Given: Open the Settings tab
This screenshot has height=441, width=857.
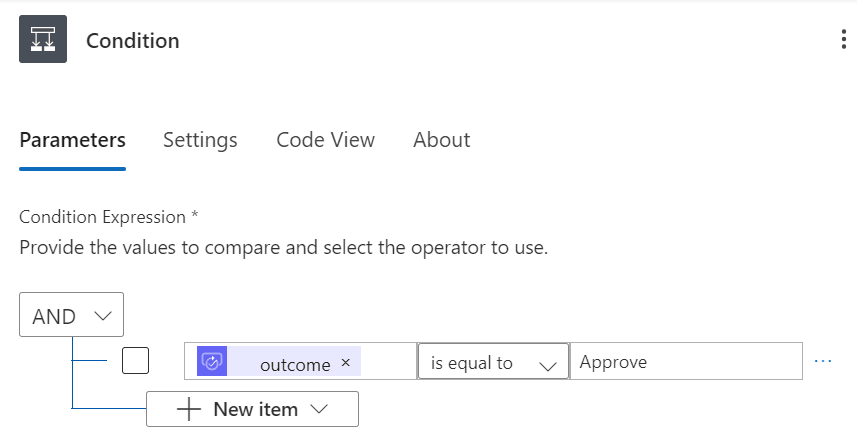Looking at the screenshot, I should (200, 140).
